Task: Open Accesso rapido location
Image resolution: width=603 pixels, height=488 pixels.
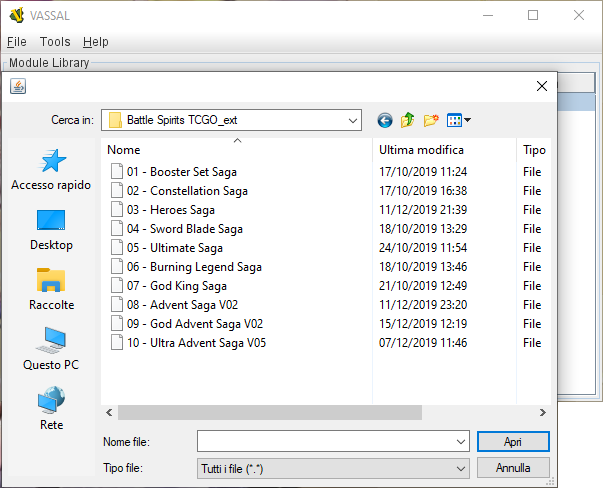Action: (51, 170)
